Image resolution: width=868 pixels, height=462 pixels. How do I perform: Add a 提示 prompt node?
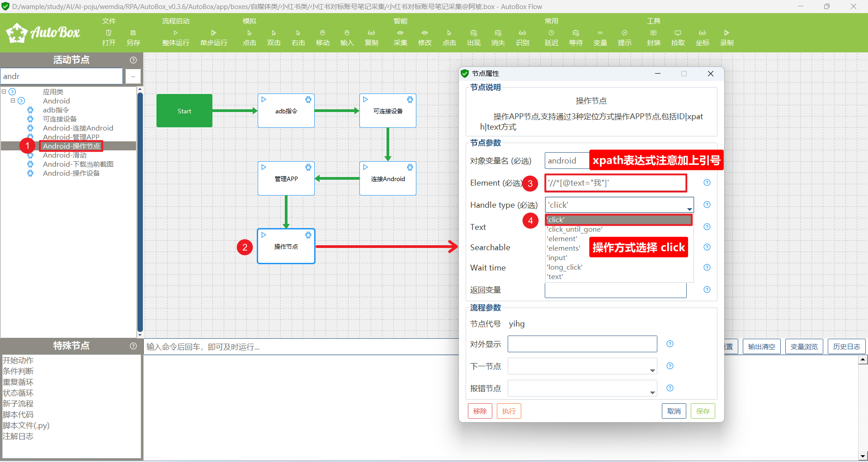click(x=624, y=38)
